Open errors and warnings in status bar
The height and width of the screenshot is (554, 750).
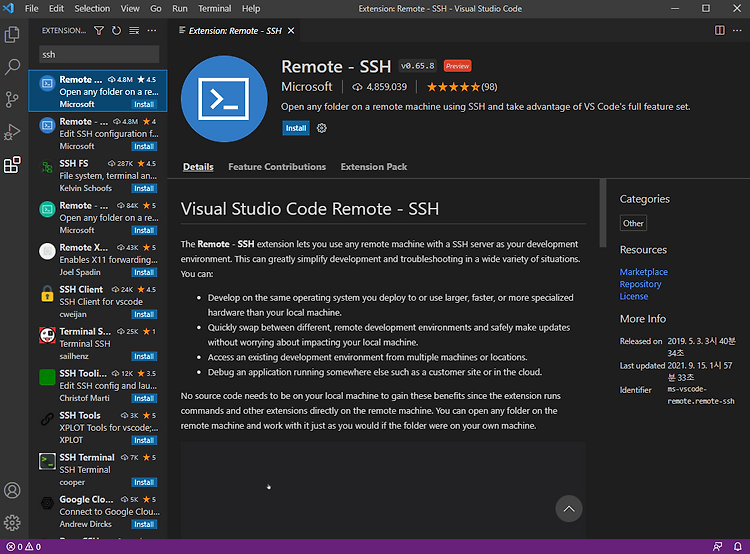(23, 546)
